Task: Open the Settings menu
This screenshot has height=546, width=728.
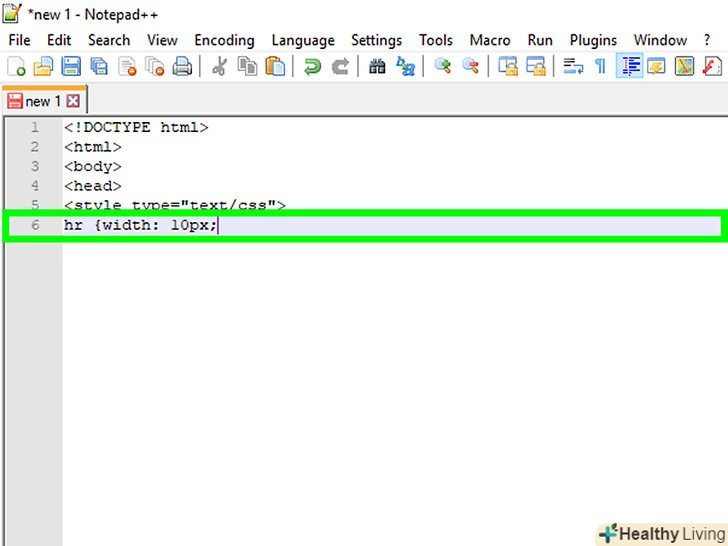Action: 377,41
